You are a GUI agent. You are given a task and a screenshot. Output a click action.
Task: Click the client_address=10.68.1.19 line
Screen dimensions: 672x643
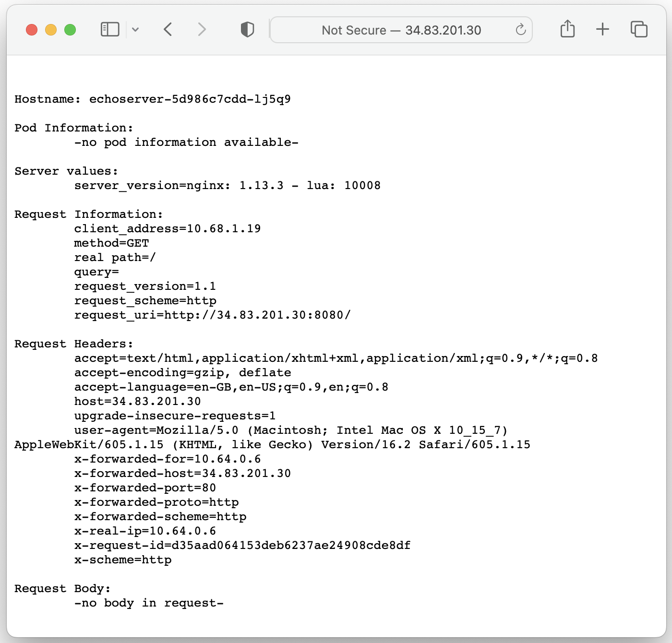point(167,229)
